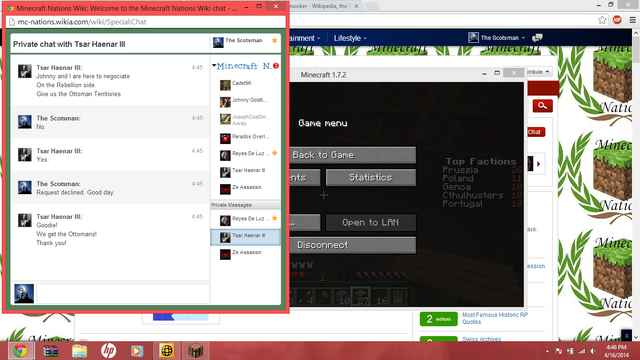Image resolution: width=640 pixels, height=360 pixels.
Task: Open the highlighted Tsar Haenar II private message chat
Action: pyautogui.click(x=245, y=237)
